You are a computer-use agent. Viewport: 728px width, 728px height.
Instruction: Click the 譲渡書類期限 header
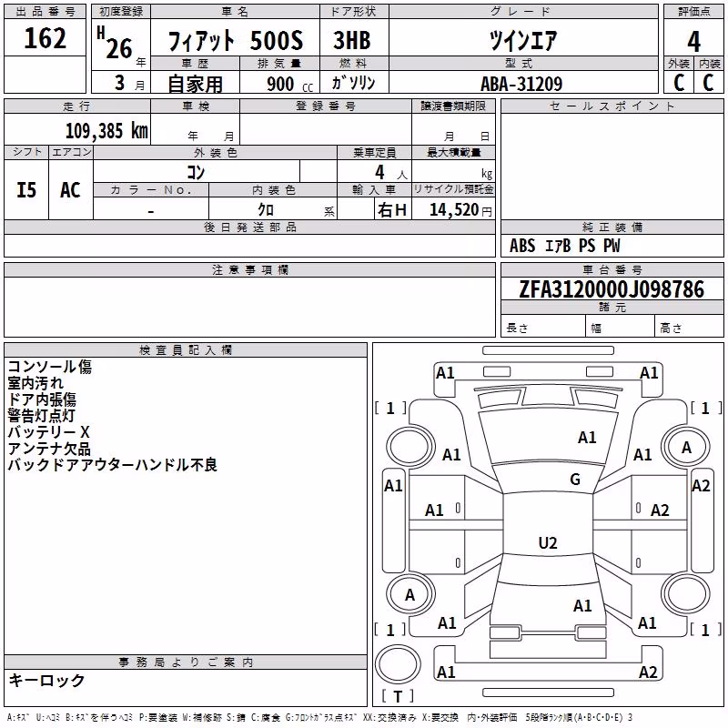[x=453, y=106]
